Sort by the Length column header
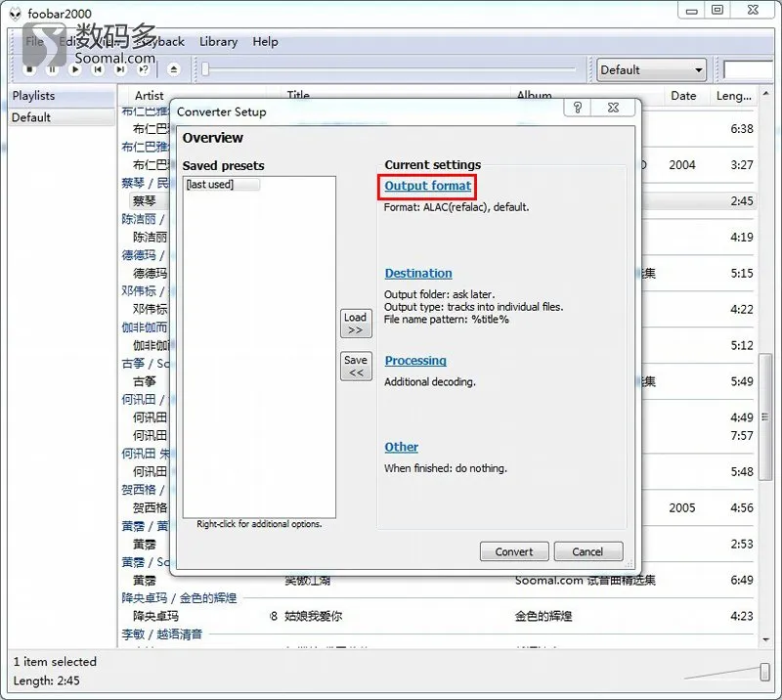The height and width of the screenshot is (700, 782). [734, 95]
